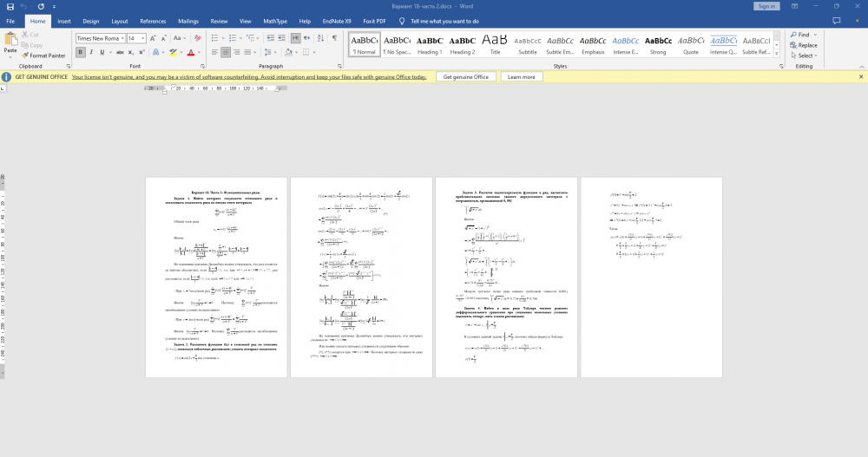Close the genuine Office notification bar
Image resolution: width=868 pixels, height=457 pixels.
pos(861,77)
